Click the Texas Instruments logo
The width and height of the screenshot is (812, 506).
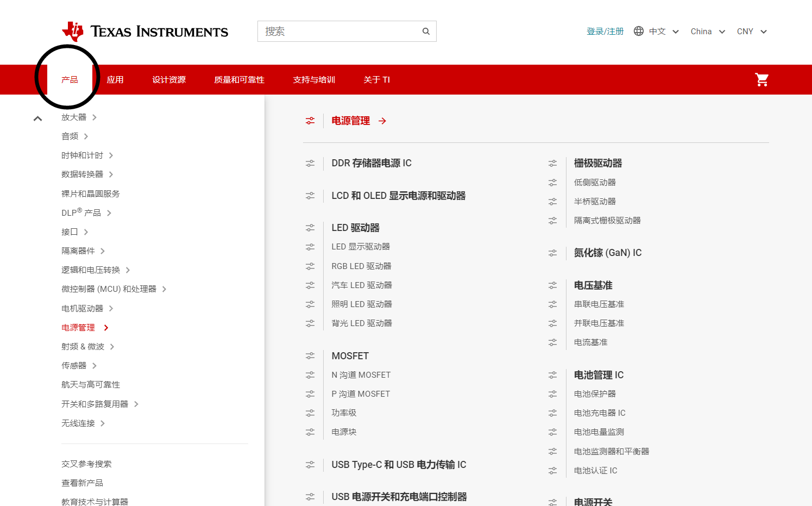pos(145,31)
